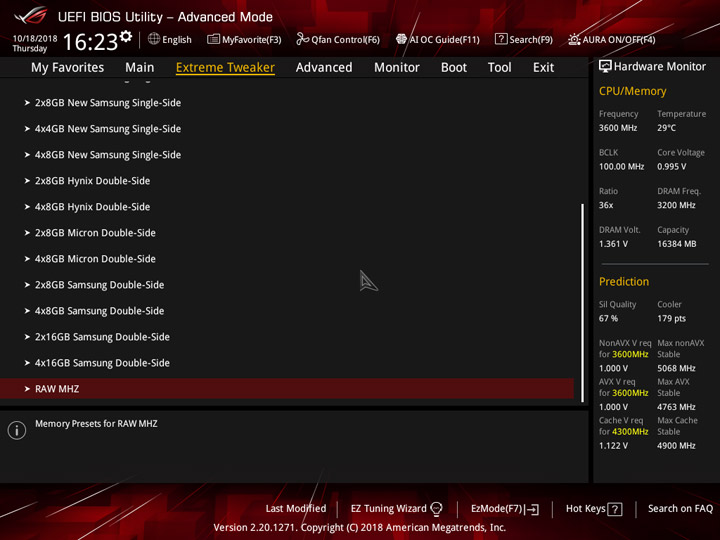Click the 1.122 V cache voltage value
Screen dimensions: 720x540
(x=613, y=445)
